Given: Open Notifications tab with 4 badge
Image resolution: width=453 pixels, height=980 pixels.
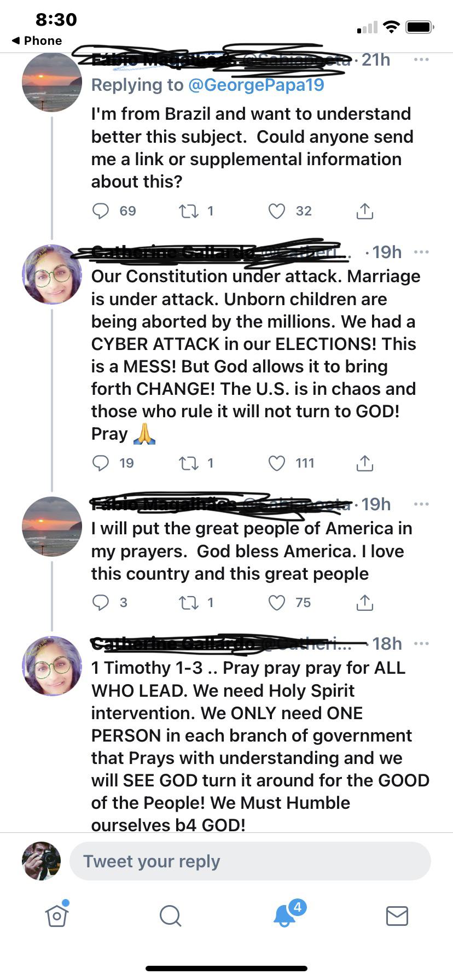Looking at the screenshot, I should (284, 915).
